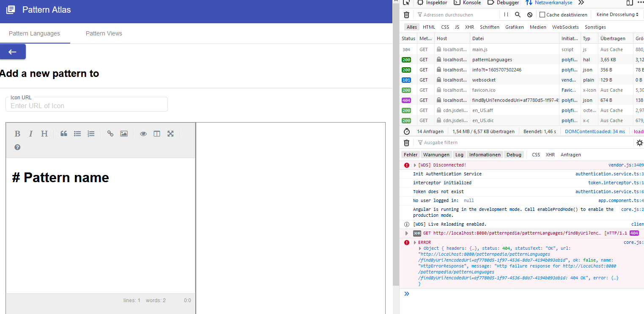Insert a link with the chain icon
This screenshot has height=314, width=644.
click(x=110, y=134)
